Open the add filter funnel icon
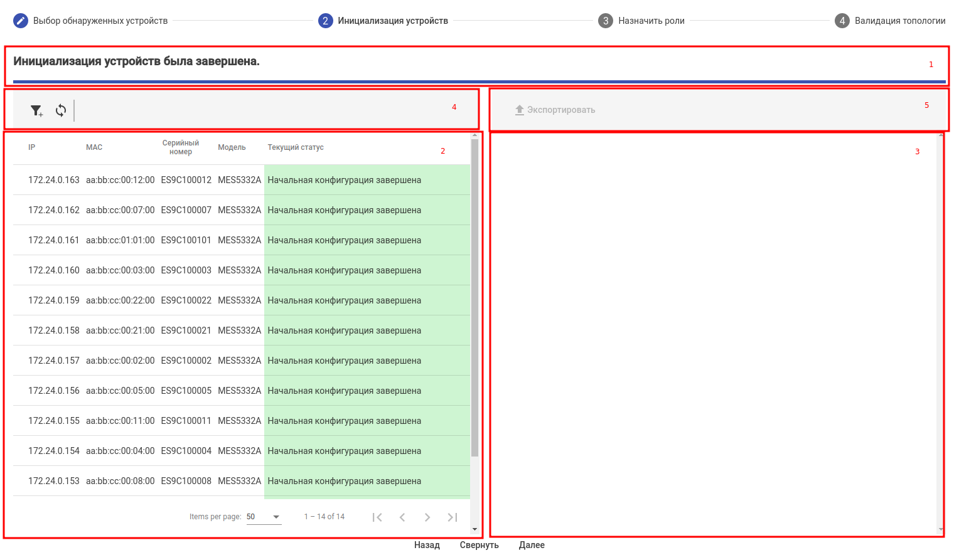This screenshot has width=959, height=560. [x=37, y=111]
